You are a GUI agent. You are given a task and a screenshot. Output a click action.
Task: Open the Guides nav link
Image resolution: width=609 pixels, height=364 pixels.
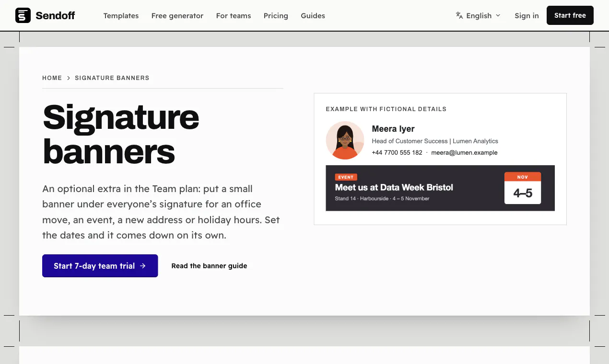313,16
